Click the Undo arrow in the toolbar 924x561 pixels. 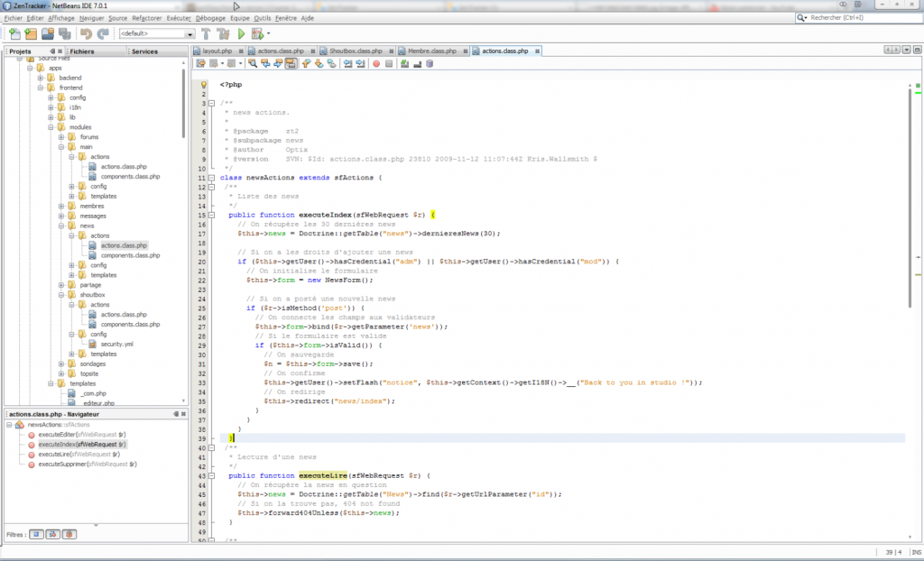click(86, 33)
